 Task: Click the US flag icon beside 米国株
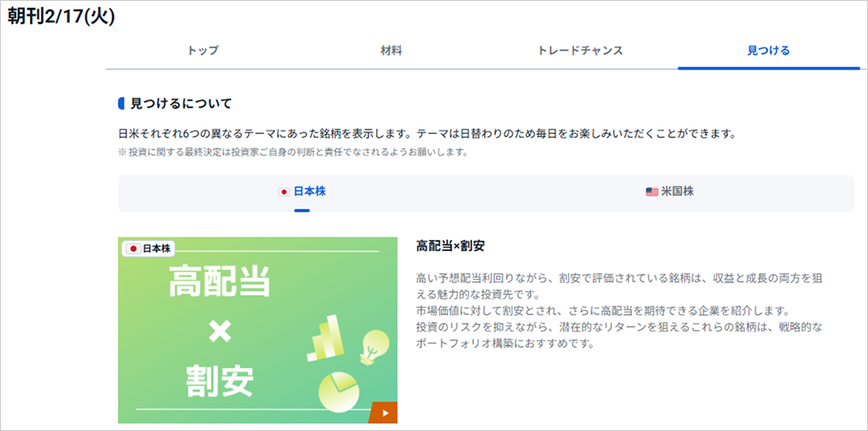click(652, 191)
